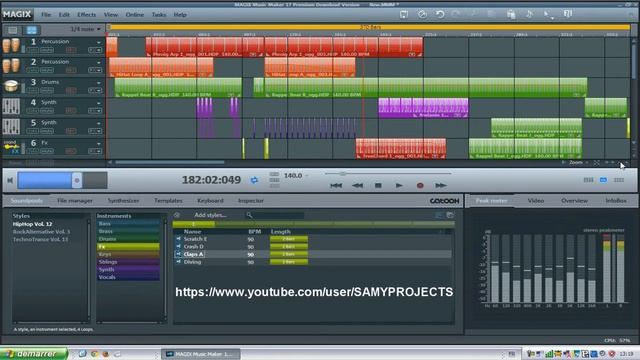
Task: Toggle the highlighted blue mode button right of transport
Action: pyautogui.click(x=603, y=180)
